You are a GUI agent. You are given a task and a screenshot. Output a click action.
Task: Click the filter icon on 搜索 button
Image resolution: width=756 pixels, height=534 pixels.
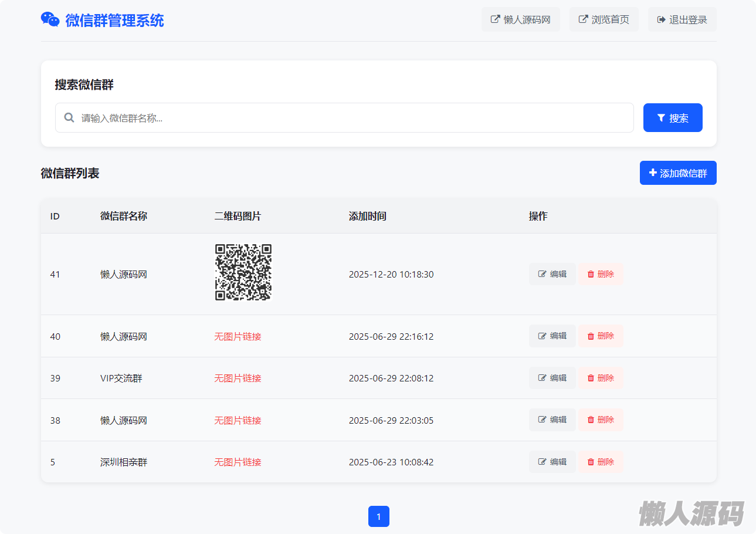pos(661,118)
